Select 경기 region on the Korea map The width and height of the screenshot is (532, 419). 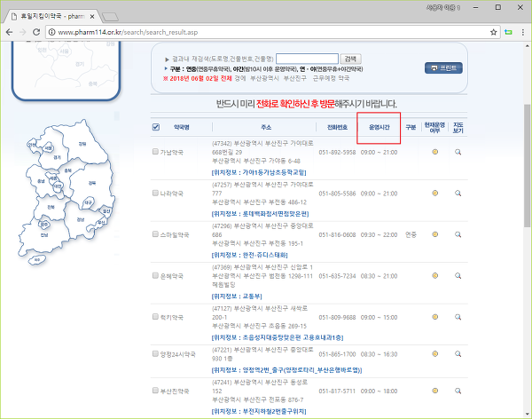[x=57, y=157]
